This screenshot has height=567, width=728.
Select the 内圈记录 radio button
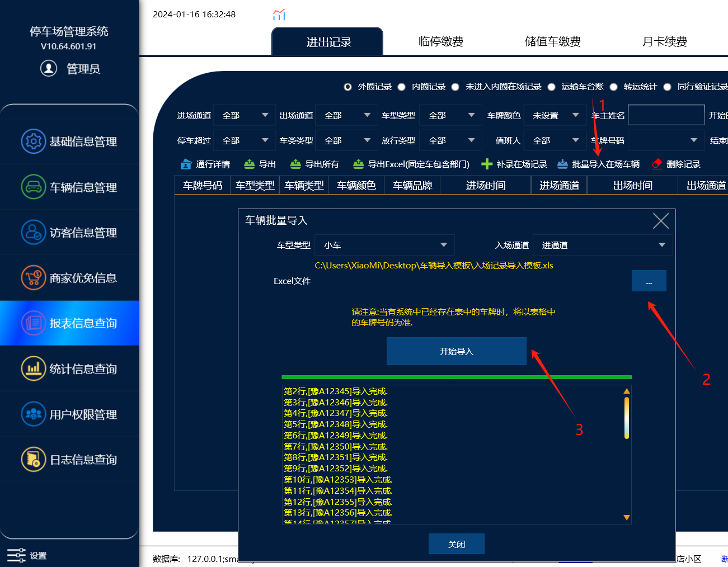point(401,87)
